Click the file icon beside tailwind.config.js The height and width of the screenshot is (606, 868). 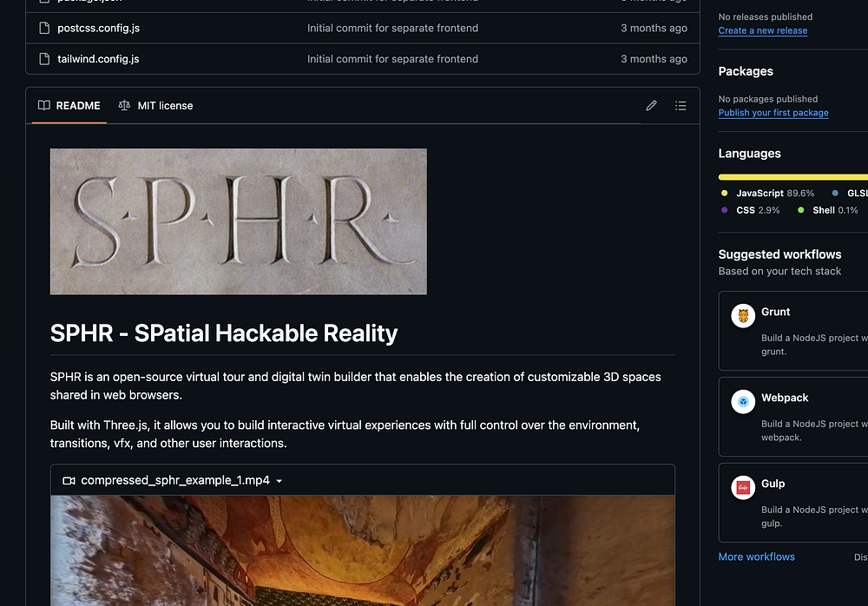44,59
